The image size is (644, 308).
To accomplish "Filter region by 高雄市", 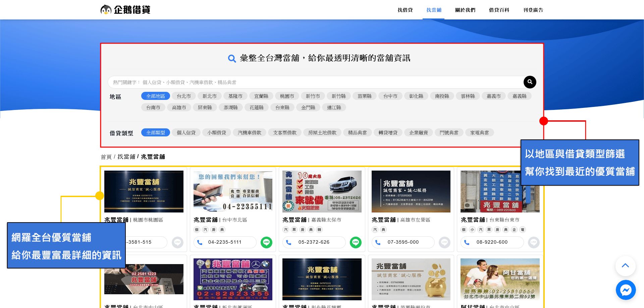I will click(179, 108).
